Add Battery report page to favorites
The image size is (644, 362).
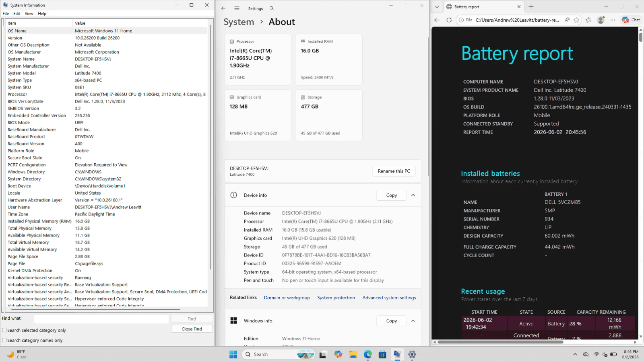pos(577,20)
